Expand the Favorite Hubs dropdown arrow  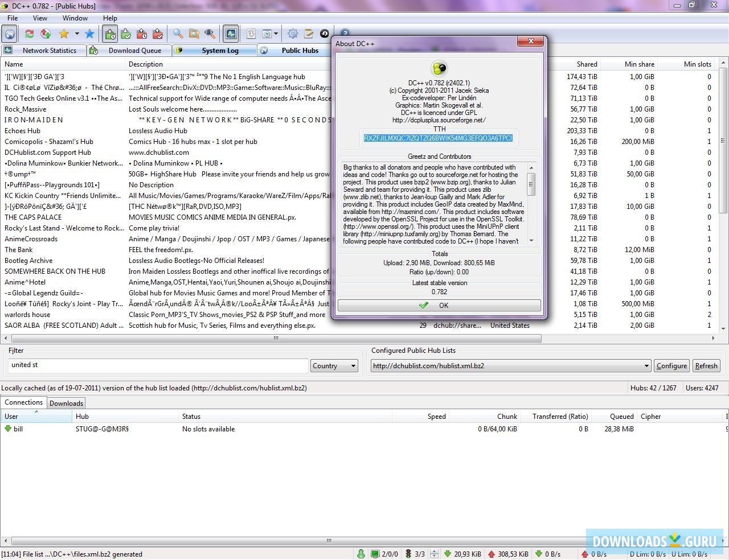[x=76, y=34]
